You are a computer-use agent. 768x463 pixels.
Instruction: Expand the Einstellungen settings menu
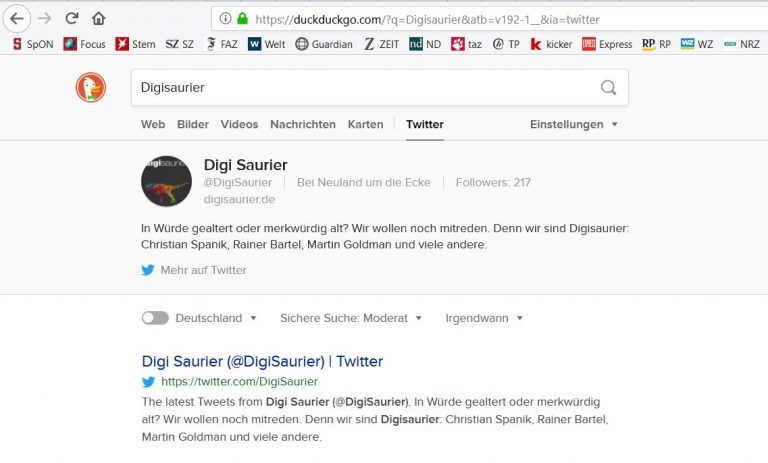pos(573,124)
